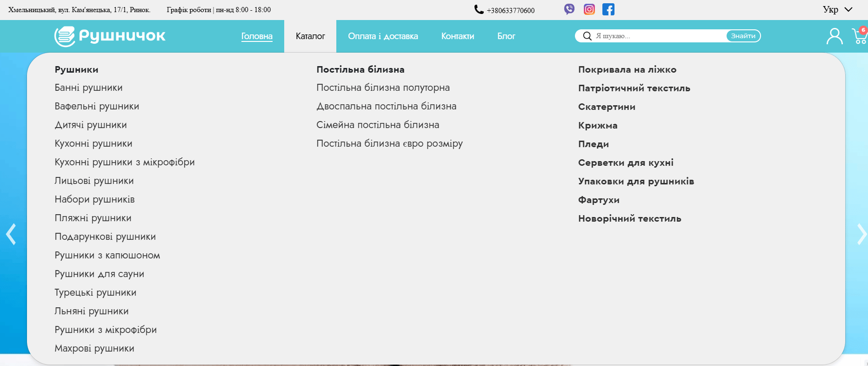Click the phone handset icon
The height and width of the screenshot is (366, 868).
coord(479,9)
